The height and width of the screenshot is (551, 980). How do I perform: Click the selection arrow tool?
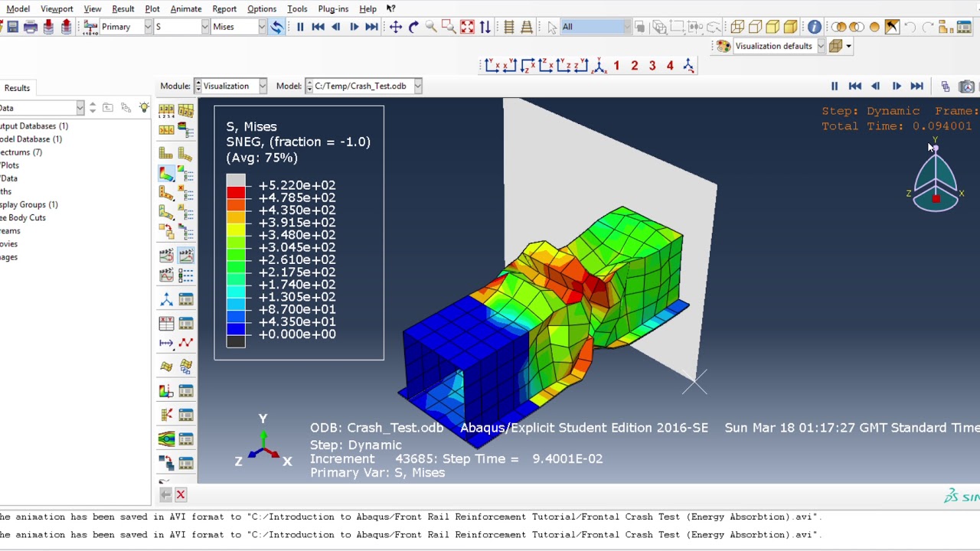(552, 27)
